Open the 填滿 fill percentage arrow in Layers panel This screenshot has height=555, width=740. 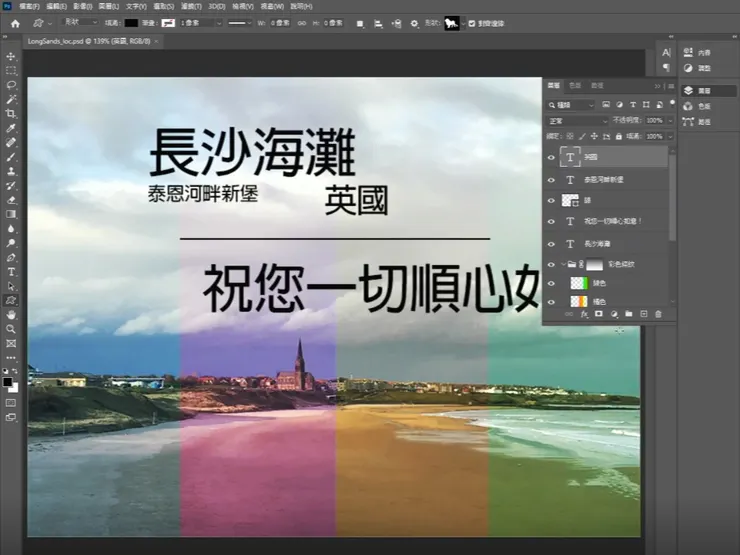[670, 136]
